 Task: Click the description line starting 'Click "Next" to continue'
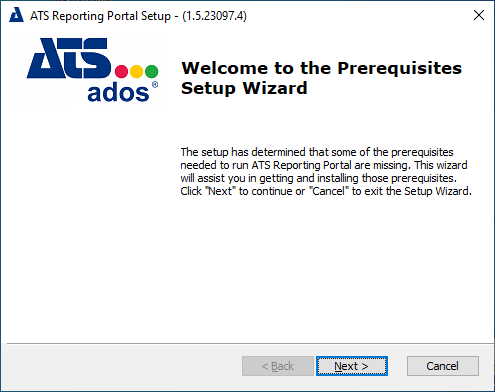(x=326, y=191)
